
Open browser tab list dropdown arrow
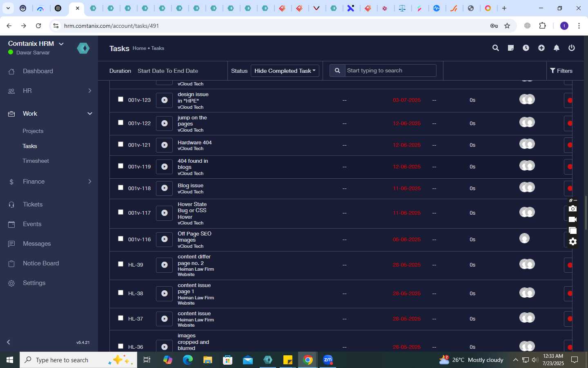point(8,8)
